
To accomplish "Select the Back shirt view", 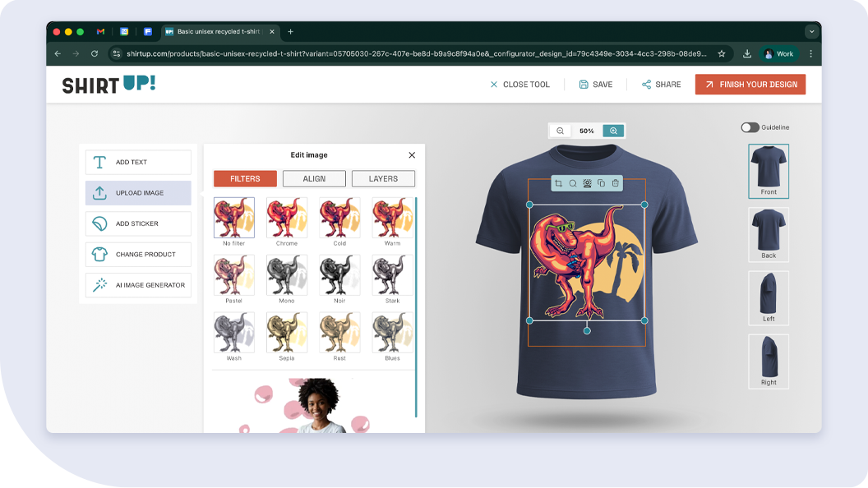I will [x=769, y=235].
